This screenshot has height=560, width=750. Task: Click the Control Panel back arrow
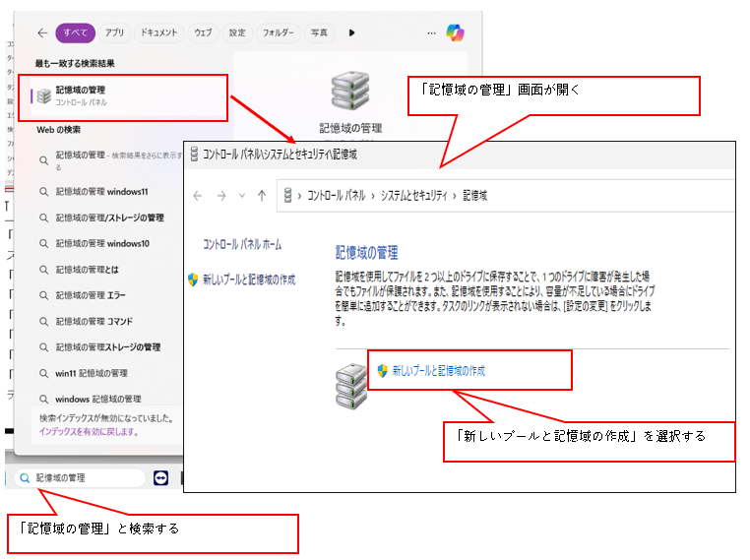tap(198, 196)
